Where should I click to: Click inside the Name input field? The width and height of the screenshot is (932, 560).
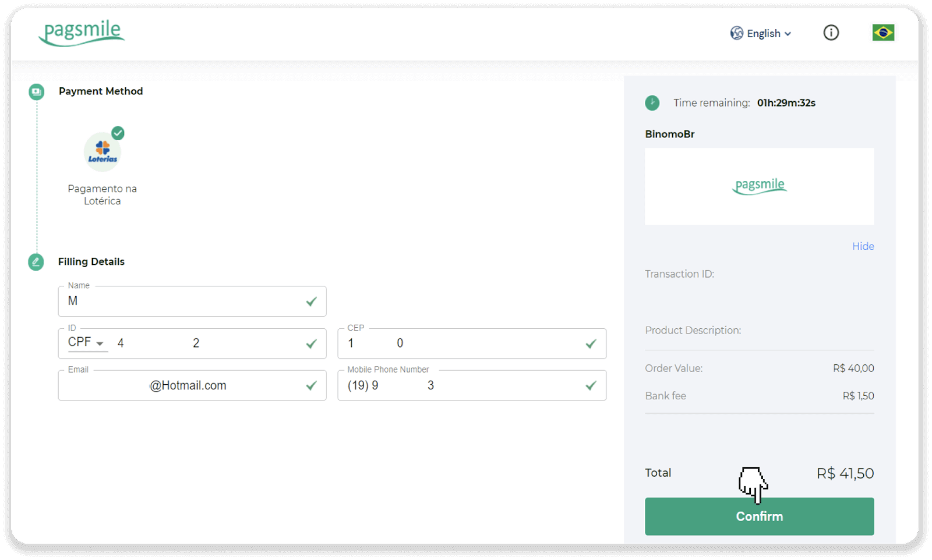pos(192,301)
